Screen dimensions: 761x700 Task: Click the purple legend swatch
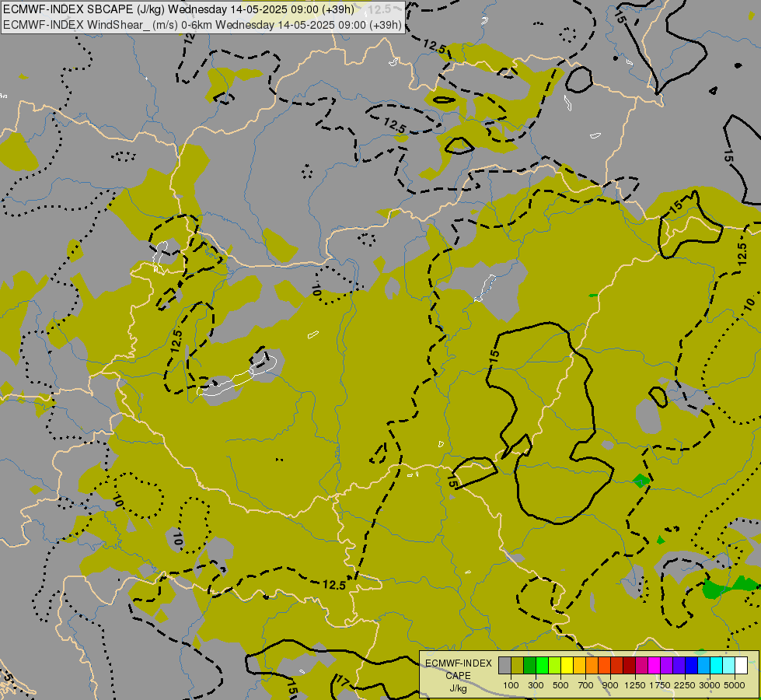[666, 665]
